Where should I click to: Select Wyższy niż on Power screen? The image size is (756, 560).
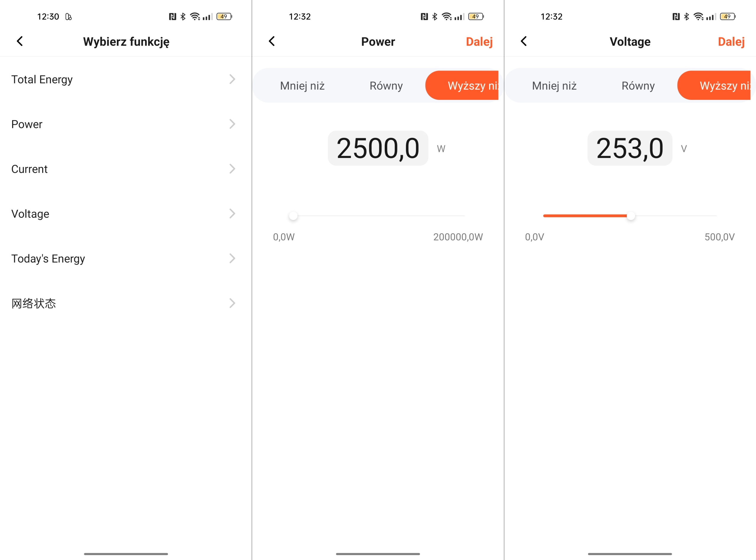click(x=462, y=85)
